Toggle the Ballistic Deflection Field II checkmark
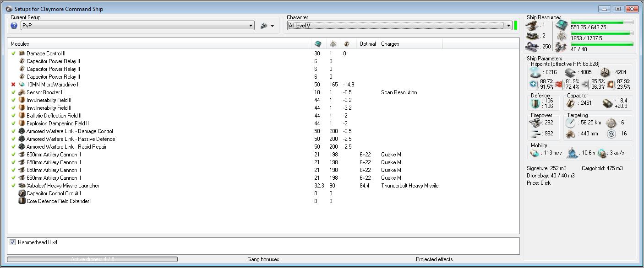644x268 pixels. [x=13, y=116]
